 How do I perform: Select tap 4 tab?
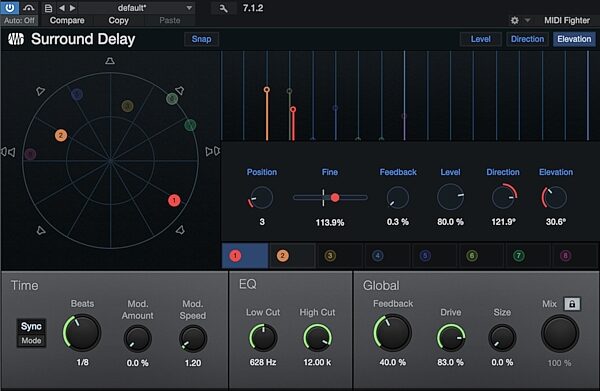[x=387, y=255]
